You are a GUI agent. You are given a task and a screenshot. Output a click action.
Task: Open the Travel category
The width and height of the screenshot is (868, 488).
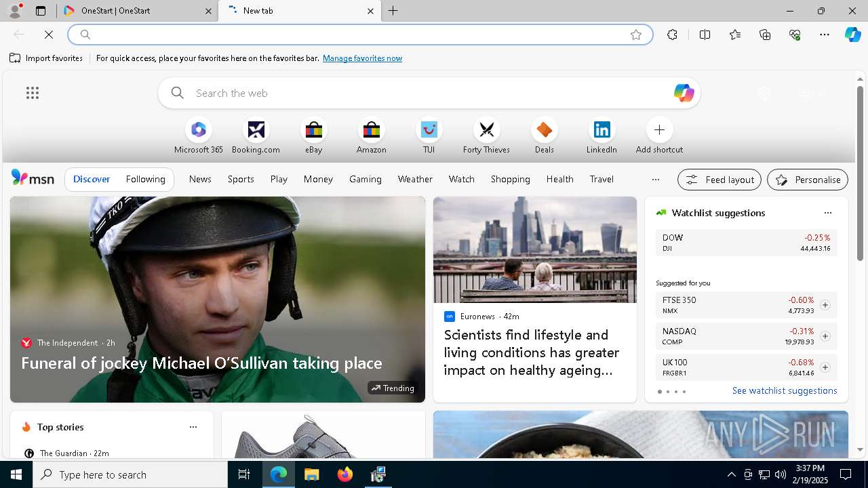coord(601,179)
